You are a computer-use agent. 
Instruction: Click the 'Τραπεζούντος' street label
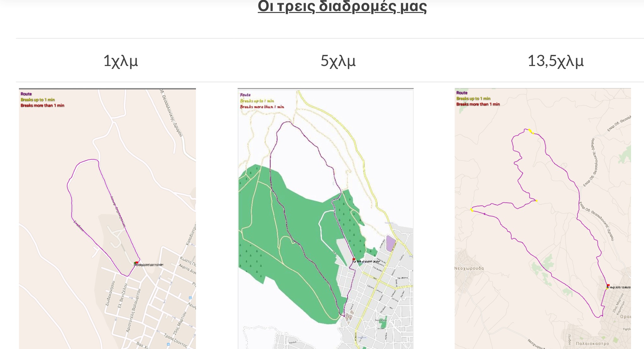[175, 341]
